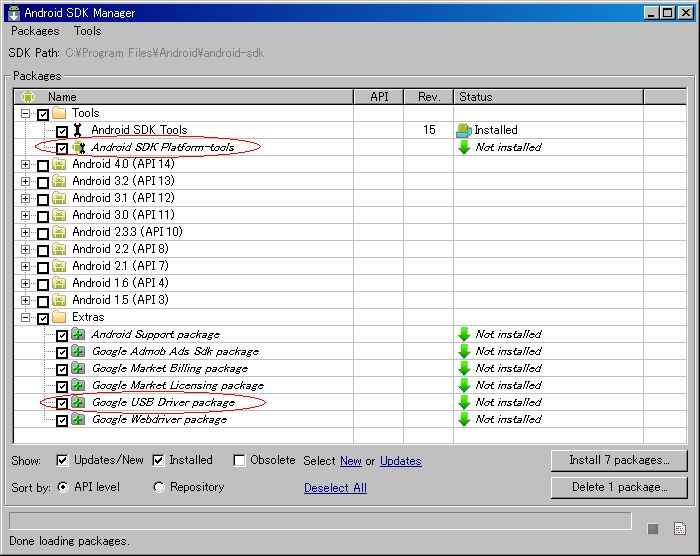Toggle the Installed show checkbox
This screenshot has height=556, width=700.
(x=158, y=460)
